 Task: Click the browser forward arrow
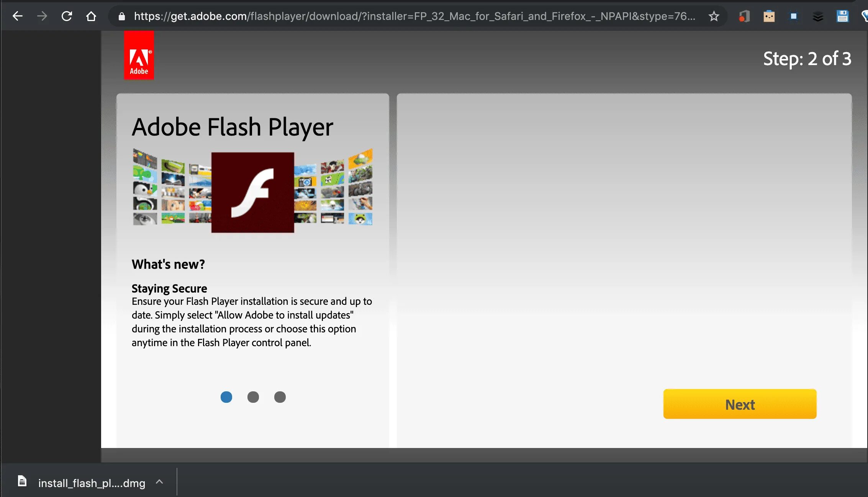tap(42, 16)
